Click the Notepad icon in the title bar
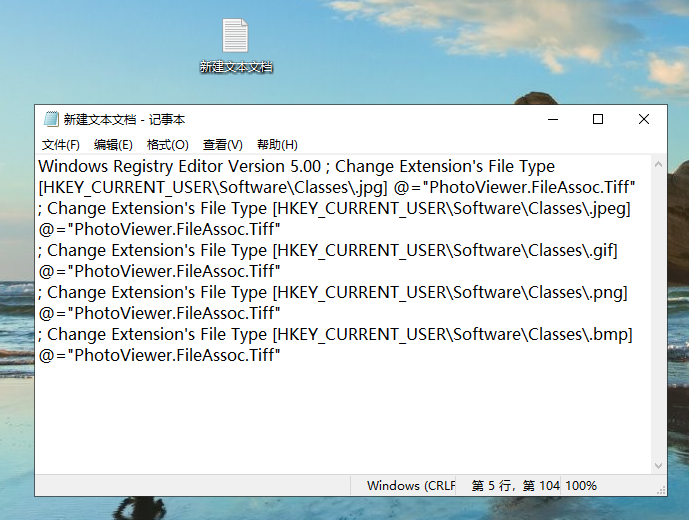This screenshot has height=520, width=689. coord(51,119)
